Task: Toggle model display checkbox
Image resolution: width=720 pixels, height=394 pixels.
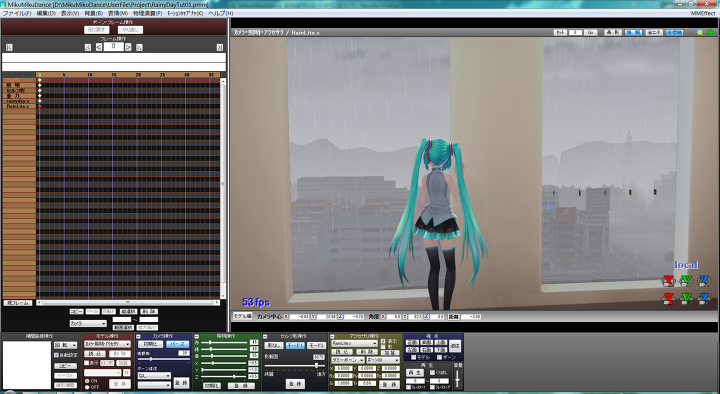Action: pyautogui.click(x=87, y=363)
